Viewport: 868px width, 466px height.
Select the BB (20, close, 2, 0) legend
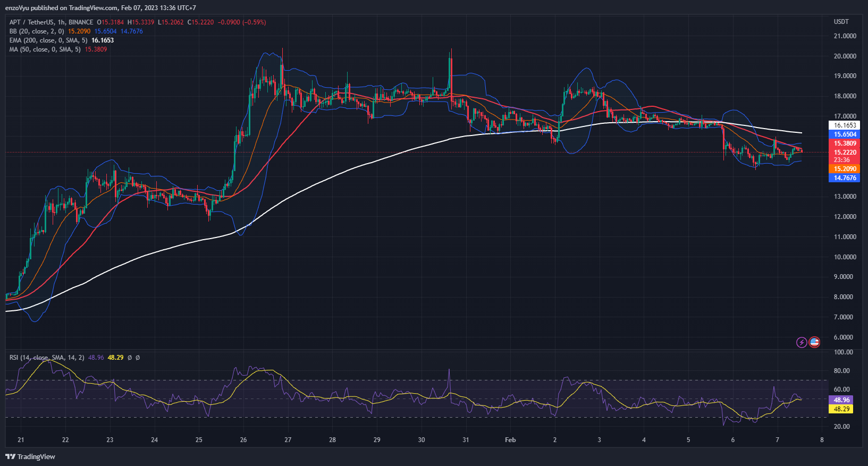click(37, 31)
